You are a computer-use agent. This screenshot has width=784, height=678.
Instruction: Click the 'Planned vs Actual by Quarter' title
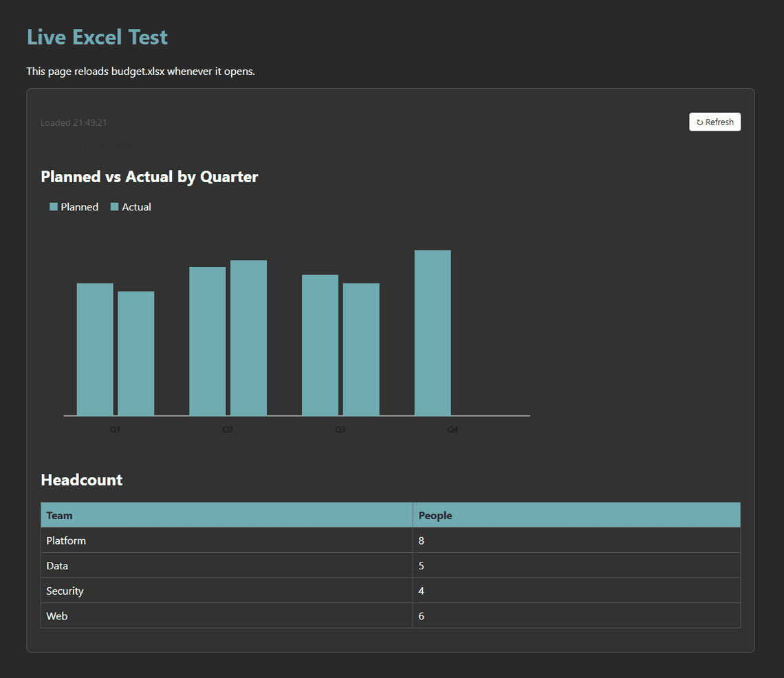pyautogui.click(x=149, y=177)
